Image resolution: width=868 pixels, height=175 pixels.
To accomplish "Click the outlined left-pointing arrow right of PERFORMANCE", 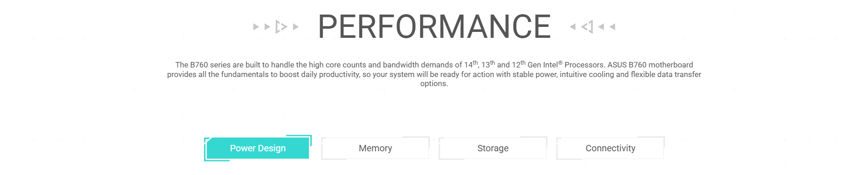I will click(587, 27).
